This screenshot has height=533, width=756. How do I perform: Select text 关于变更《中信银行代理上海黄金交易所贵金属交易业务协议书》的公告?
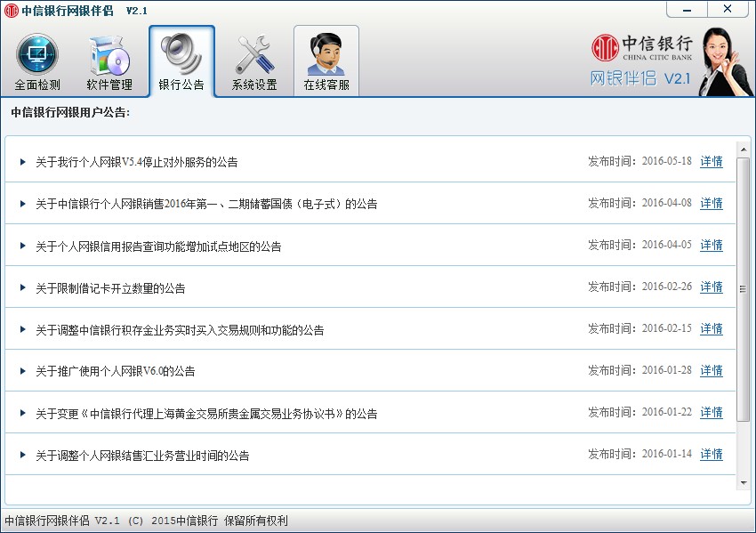tap(206, 414)
